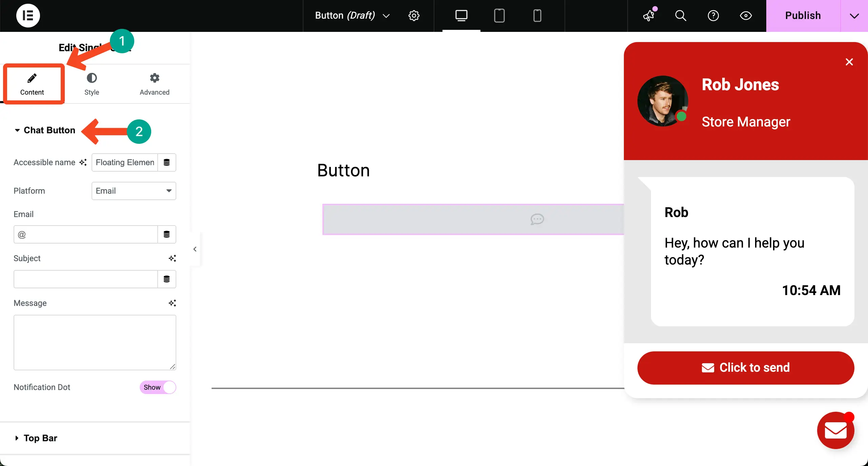Image resolution: width=868 pixels, height=466 pixels.
Task: Switch to mobile preview mode
Action: [x=537, y=16]
